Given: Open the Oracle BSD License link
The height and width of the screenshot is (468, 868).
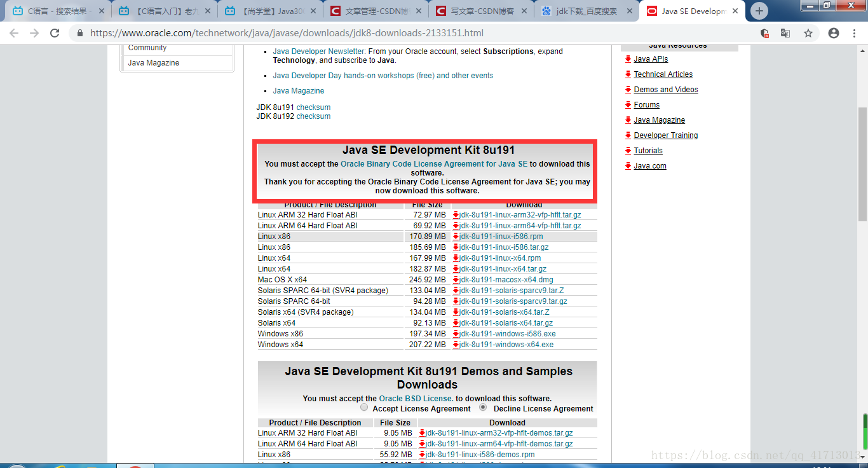Looking at the screenshot, I should (x=416, y=399).
